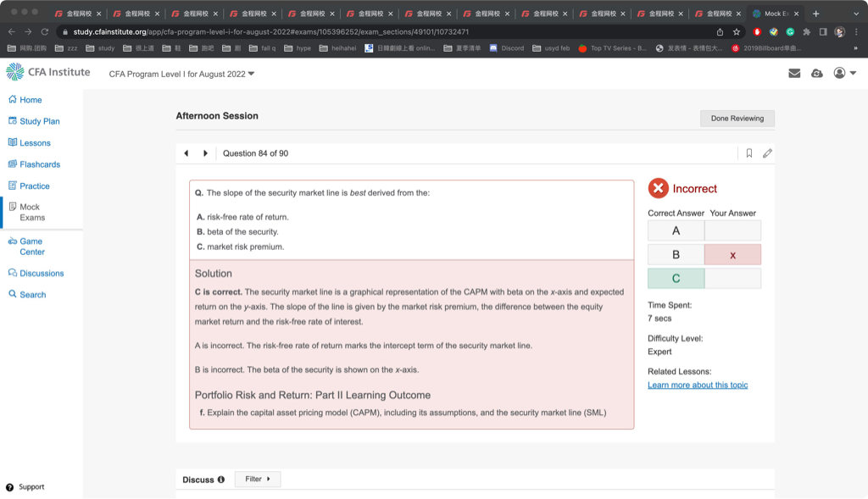Click the CFA Institute logo
868x499 pixels.
[x=48, y=72]
